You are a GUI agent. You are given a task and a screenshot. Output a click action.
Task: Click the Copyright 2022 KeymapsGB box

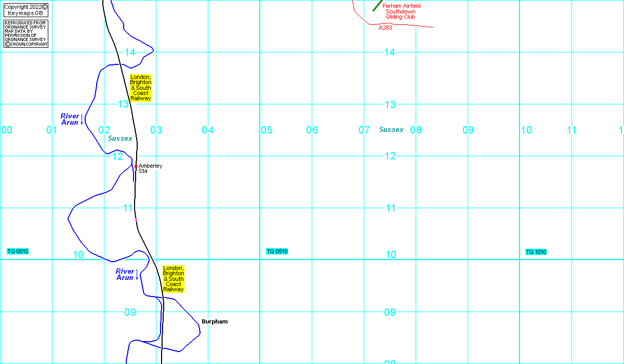coord(26,10)
